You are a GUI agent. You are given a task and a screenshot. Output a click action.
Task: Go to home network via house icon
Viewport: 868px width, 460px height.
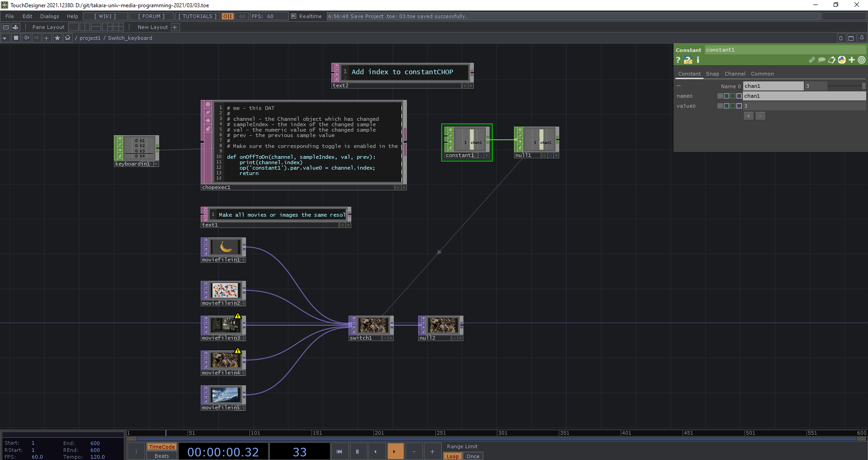click(x=68, y=38)
